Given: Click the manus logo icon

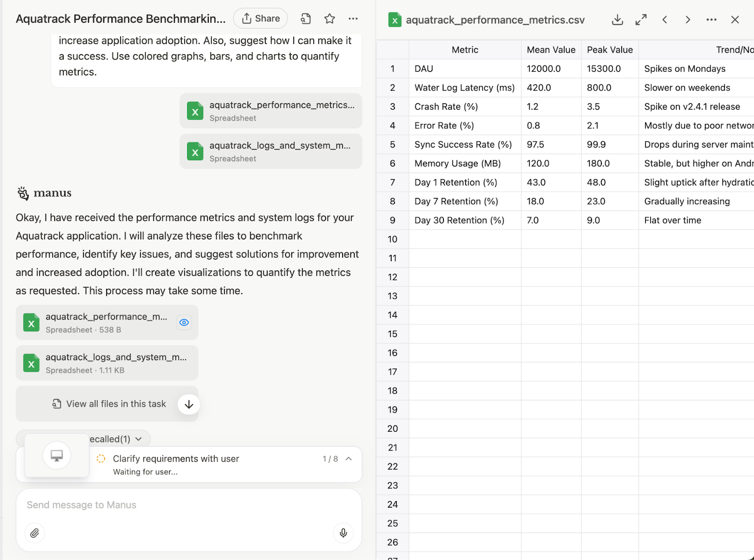Looking at the screenshot, I should (23, 193).
